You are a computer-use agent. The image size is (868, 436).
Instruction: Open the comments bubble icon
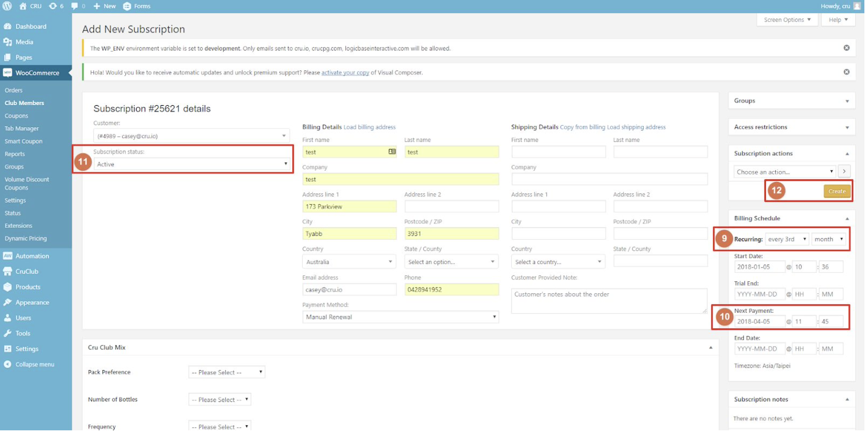75,6
